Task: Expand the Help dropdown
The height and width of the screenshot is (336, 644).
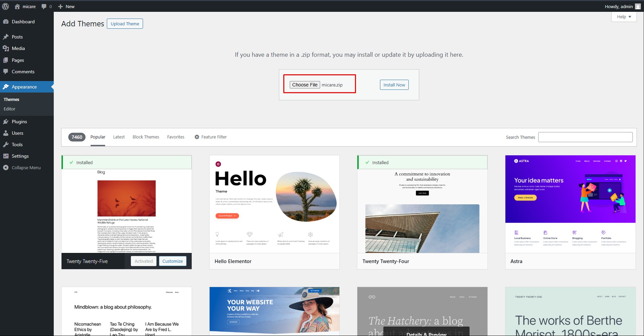Action: [624, 17]
